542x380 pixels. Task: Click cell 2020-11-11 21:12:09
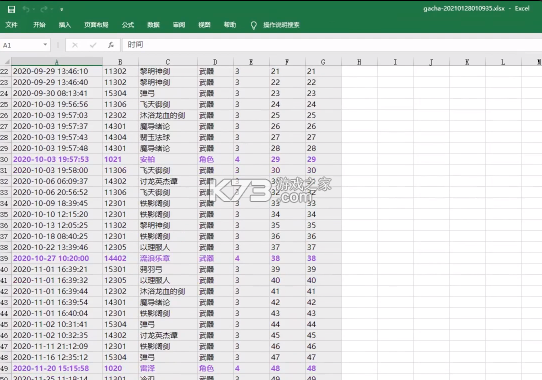click(57, 346)
